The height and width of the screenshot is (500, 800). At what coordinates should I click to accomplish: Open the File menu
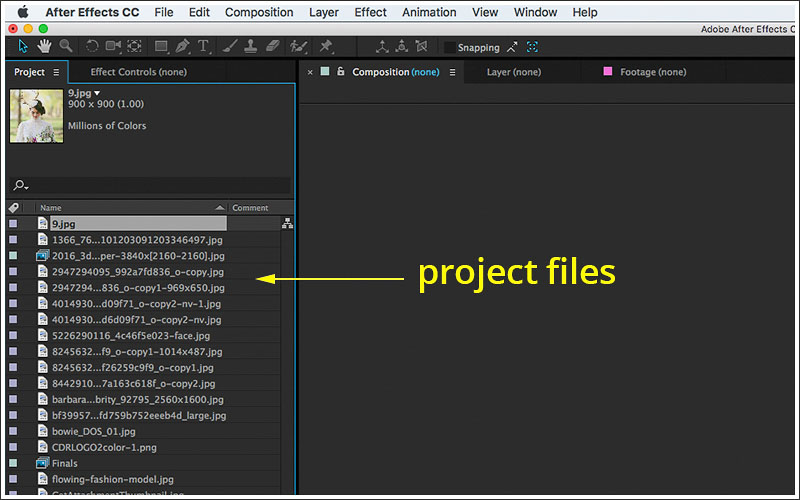click(x=164, y=12)
